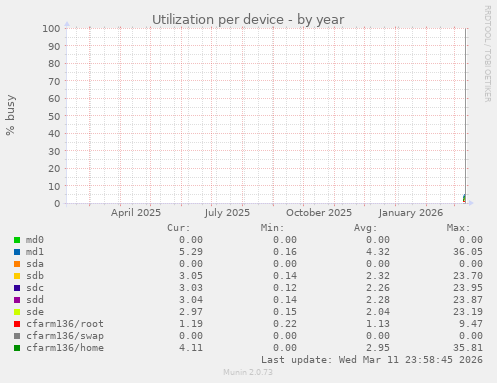Click the sdc dark blue legend swatch
Viewport: 497px width, 383px height.
point(17,288)
